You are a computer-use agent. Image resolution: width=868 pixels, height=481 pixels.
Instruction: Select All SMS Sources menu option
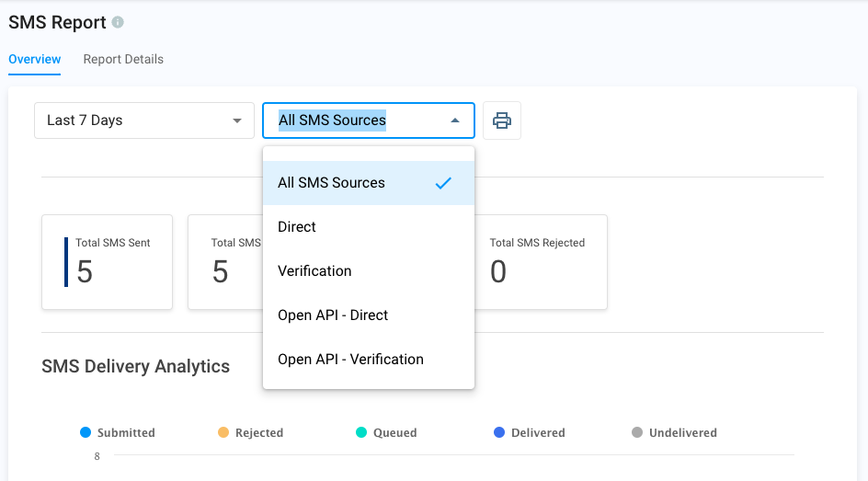pos(331,183)
